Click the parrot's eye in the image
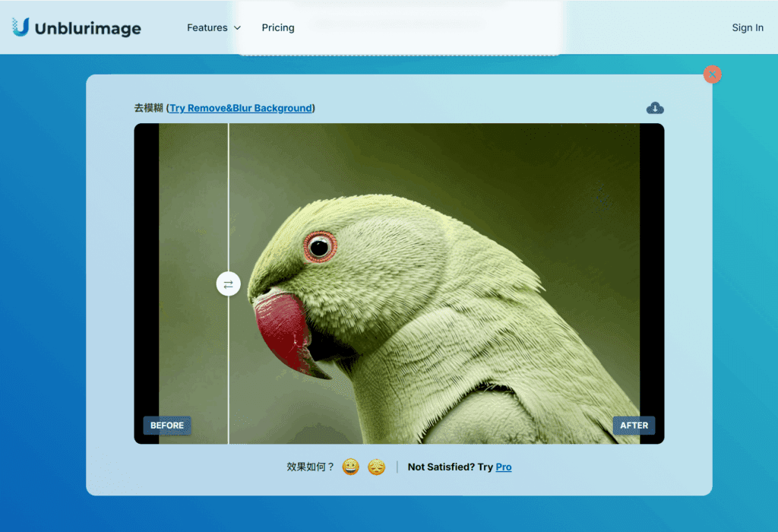The height and width of the screenshot is (532, 778). (320, 246)
